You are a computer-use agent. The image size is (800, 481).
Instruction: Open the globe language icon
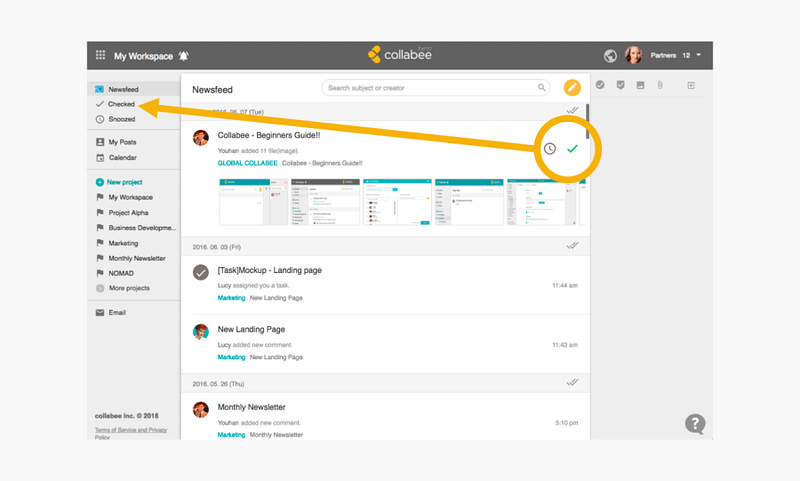pyautogui.click(x=610, y=56)
